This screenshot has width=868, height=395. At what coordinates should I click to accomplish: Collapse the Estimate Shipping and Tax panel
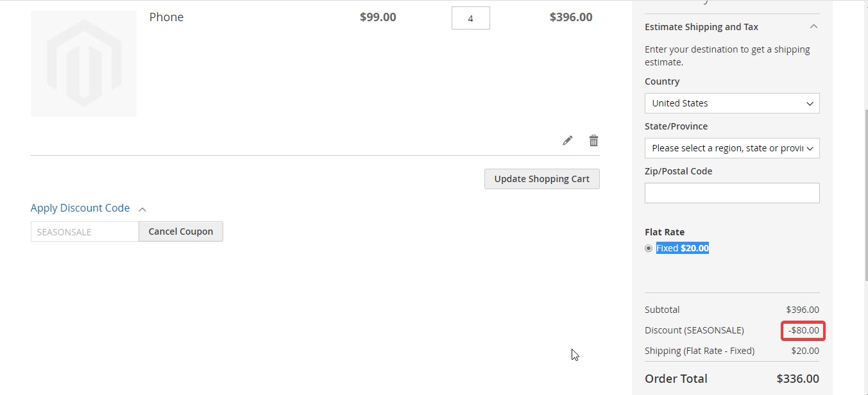[813, 26]
